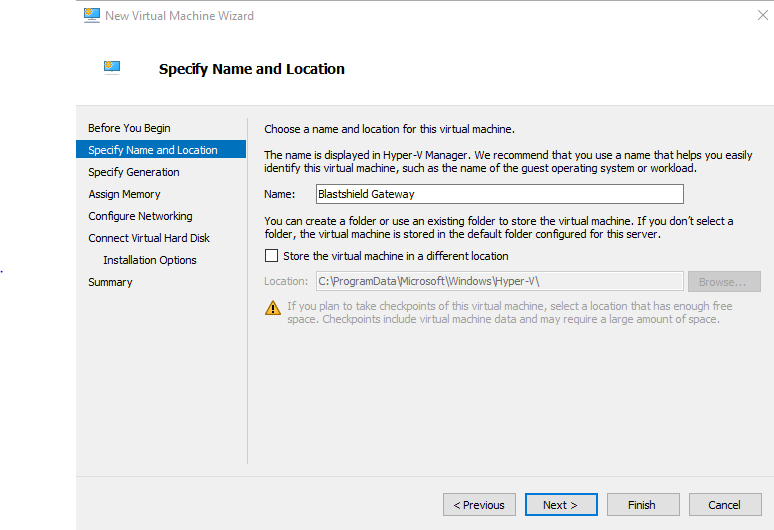View the Summary step
This screenshot has width=774, height=530.
pyautogui.click(x=110, y=282)
